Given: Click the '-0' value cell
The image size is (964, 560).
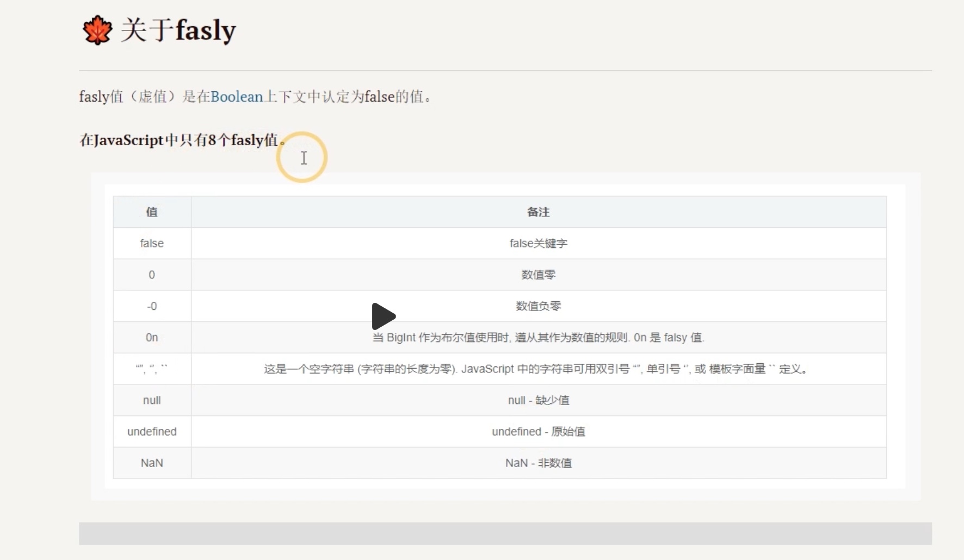Looking at the screenshot, I should click(152, 306).
